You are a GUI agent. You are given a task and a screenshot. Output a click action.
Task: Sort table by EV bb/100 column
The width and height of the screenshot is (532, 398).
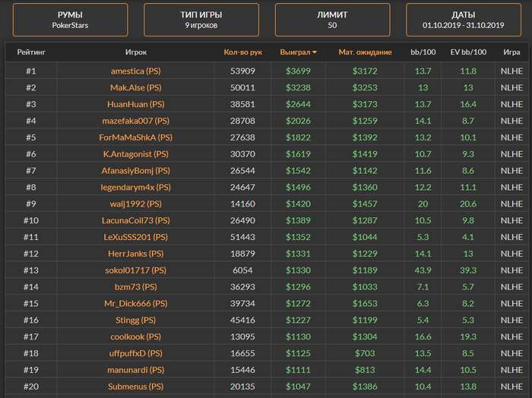point(468,52)
